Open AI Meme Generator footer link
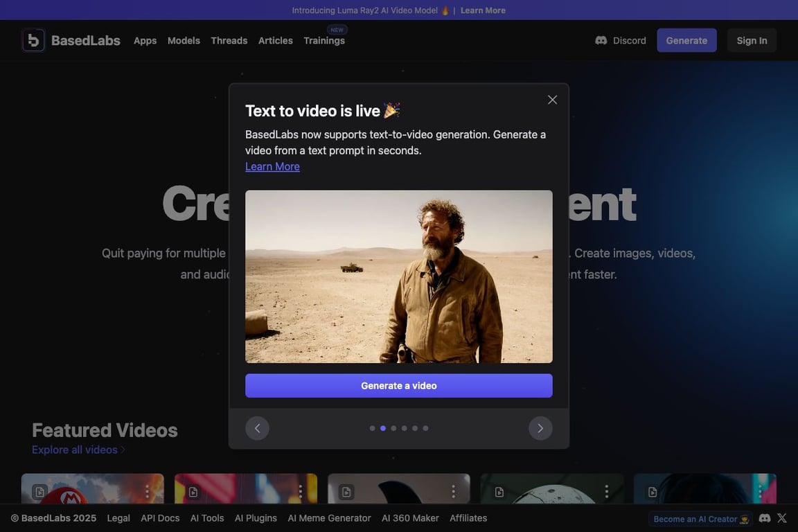The width and height of the screenshot is (798, 532). (x=329, y=518)
